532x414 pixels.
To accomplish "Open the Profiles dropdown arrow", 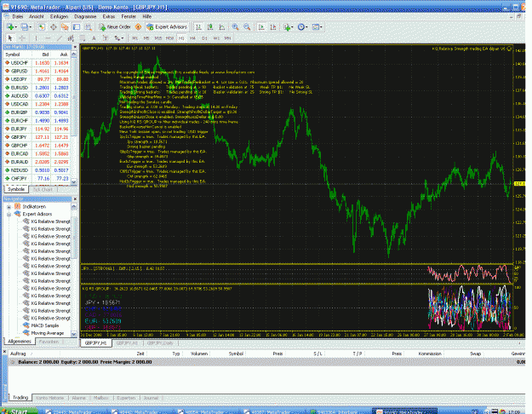I will tap(30, 26).
